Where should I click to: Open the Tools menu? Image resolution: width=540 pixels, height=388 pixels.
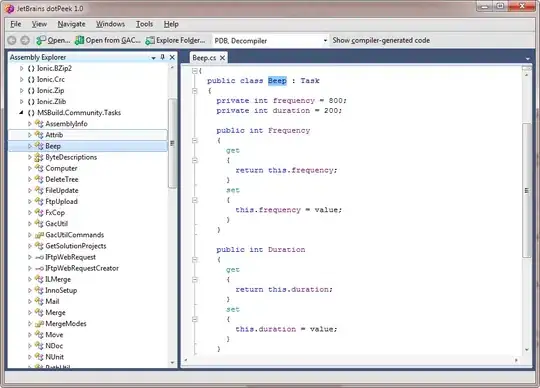144,24
